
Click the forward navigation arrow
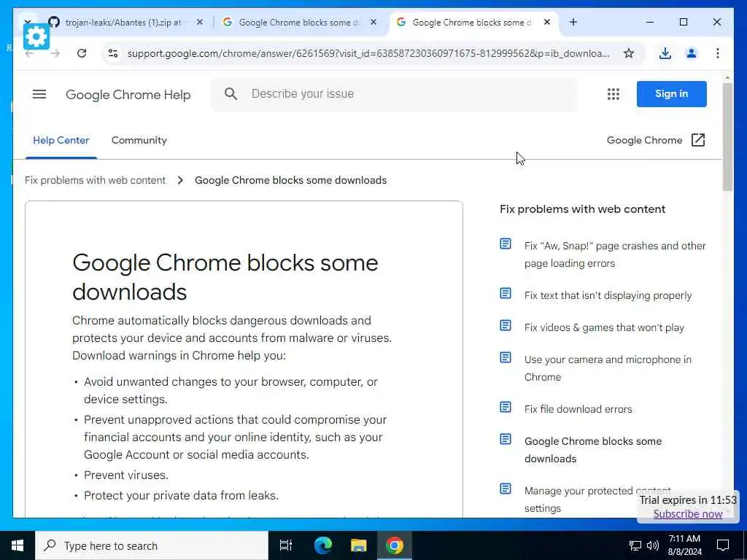pos(55,53)
